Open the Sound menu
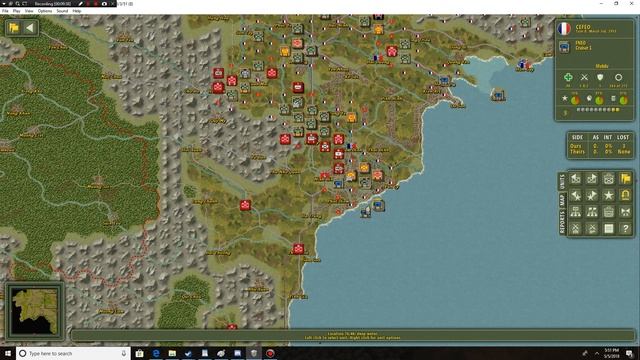 click(x=62, y=11)
